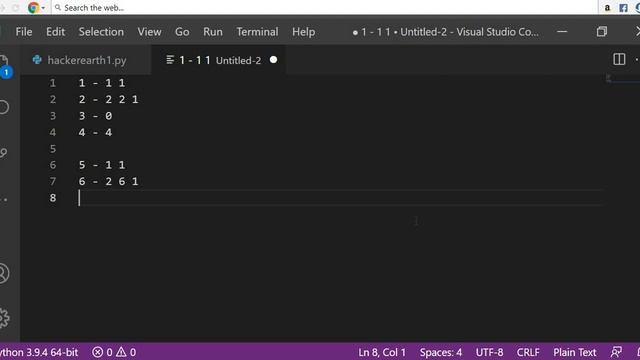Open the Go menu

point(182,32)
